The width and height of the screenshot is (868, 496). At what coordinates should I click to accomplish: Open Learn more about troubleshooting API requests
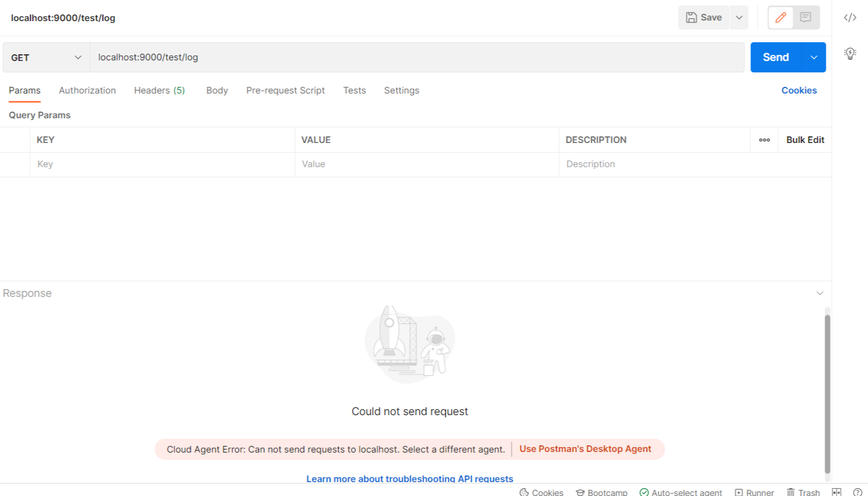410,479
